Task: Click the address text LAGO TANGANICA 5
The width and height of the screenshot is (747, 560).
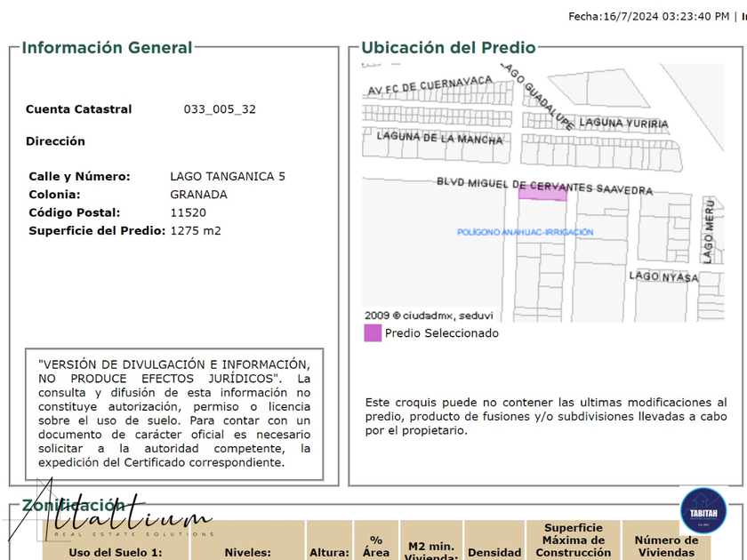Action: click(x=228, y=177)
